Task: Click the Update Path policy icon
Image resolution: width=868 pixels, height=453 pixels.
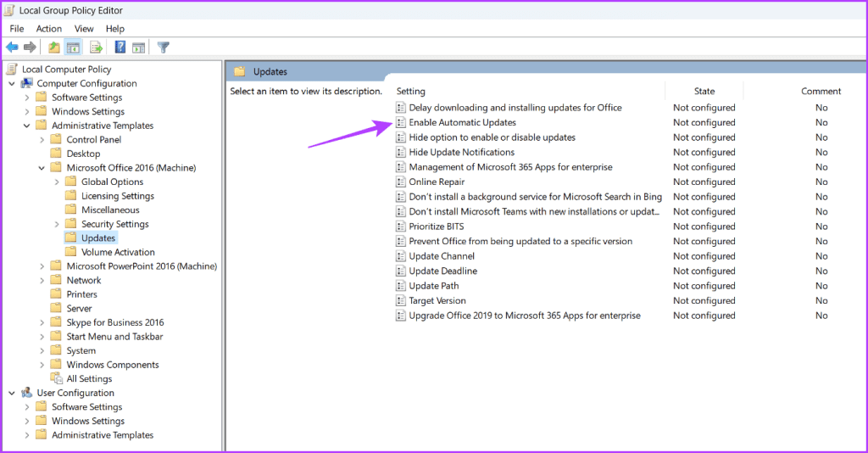Action: tap(401, 286)
